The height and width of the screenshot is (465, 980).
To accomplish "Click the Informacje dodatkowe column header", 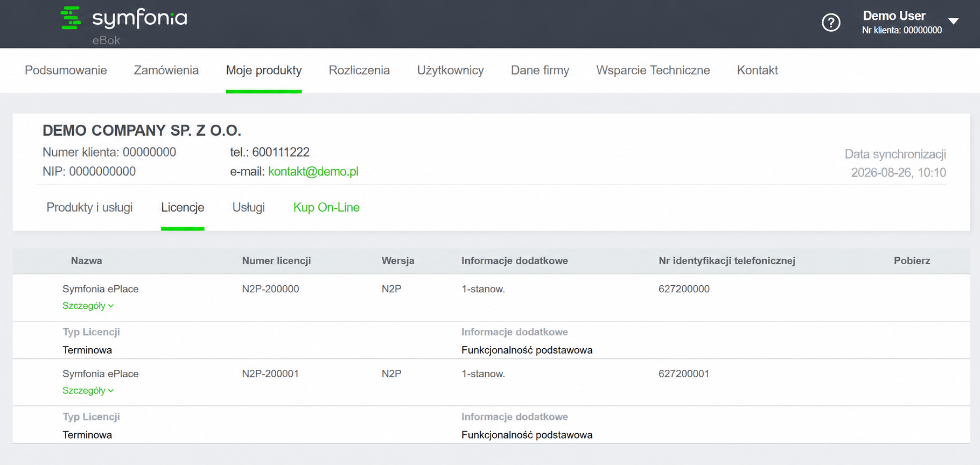I will 515,261.
